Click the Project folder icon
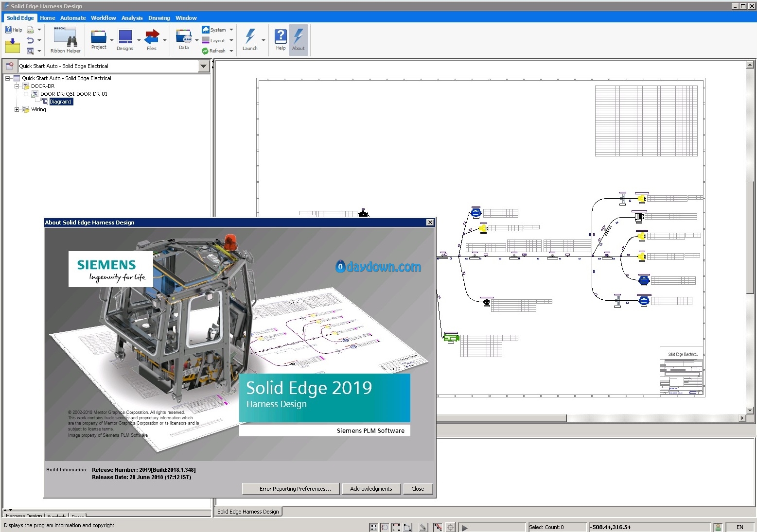 (x=99, y=37)
